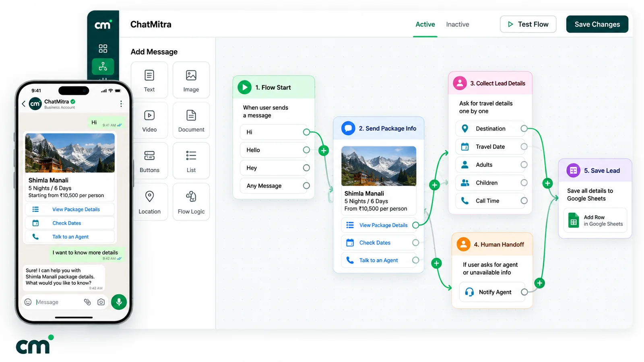The image size is (644, 362).
Task: Add a Flow Logic block
Action: 191,202
